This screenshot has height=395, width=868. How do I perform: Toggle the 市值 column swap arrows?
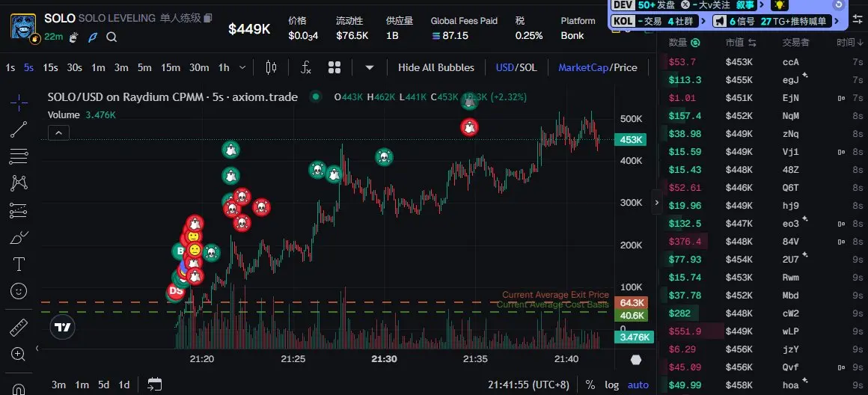[752, 43]
